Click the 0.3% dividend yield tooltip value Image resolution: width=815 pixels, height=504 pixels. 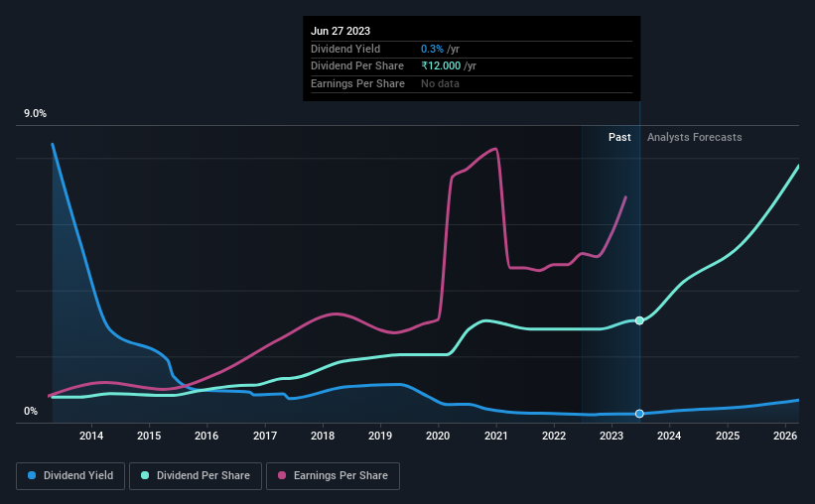pyautogui.click(x=432, y=49)
